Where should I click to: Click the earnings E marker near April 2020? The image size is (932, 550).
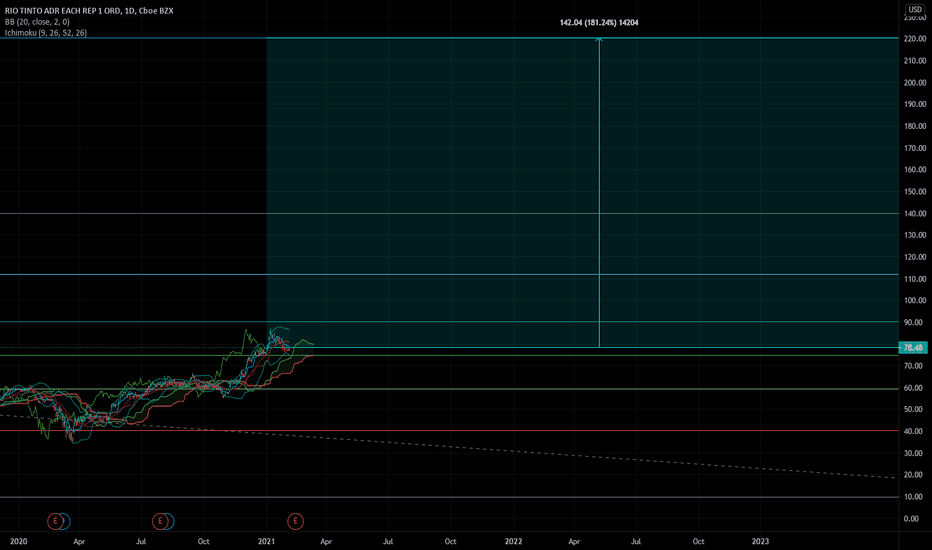coord(55,521)
